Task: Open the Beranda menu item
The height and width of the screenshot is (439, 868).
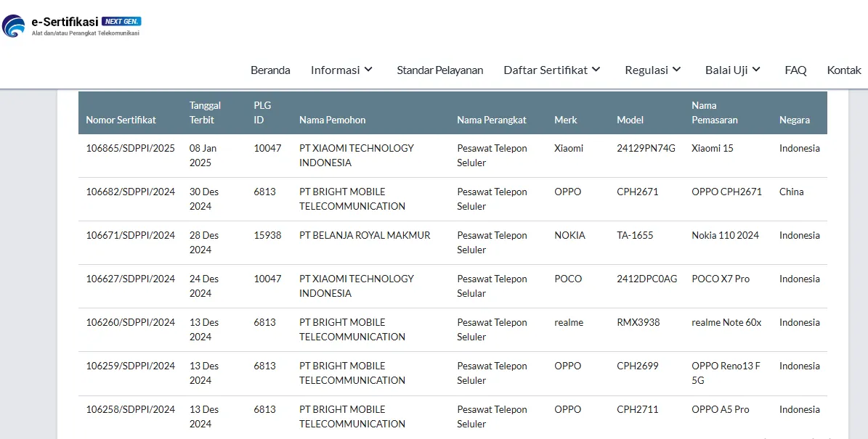Action: click(270, 70)
